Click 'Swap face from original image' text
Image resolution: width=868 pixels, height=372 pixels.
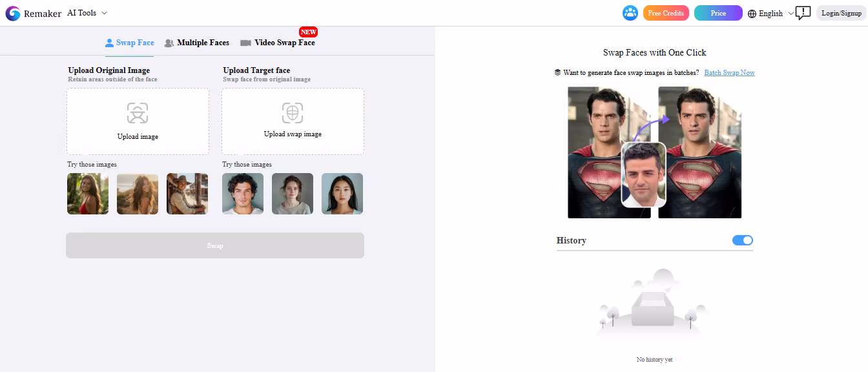[267, 79]
